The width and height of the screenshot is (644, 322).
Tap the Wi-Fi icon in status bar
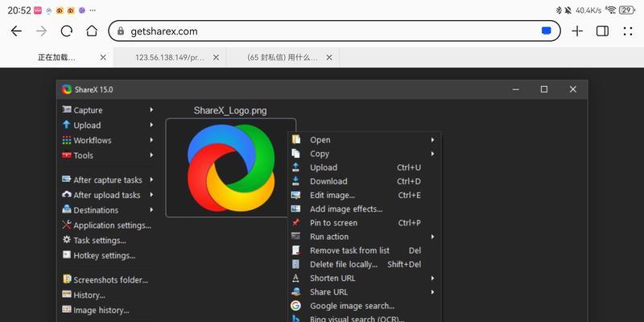tap(611, 10)
